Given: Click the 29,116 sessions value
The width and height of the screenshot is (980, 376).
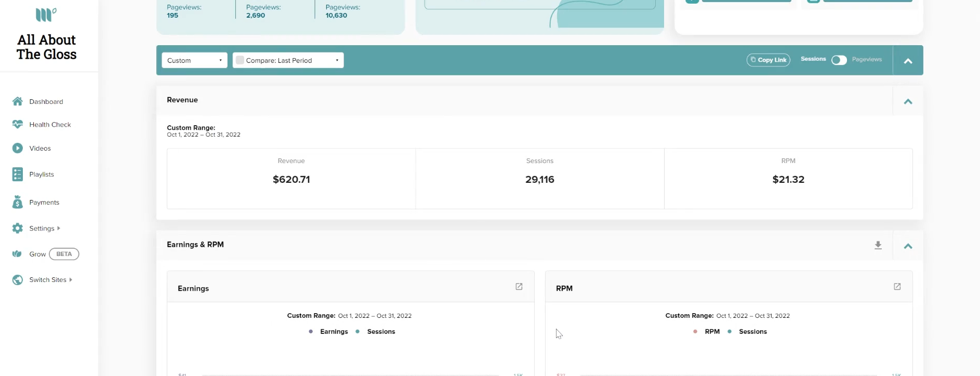Looking at the screenshot, I should click(539, 179).
